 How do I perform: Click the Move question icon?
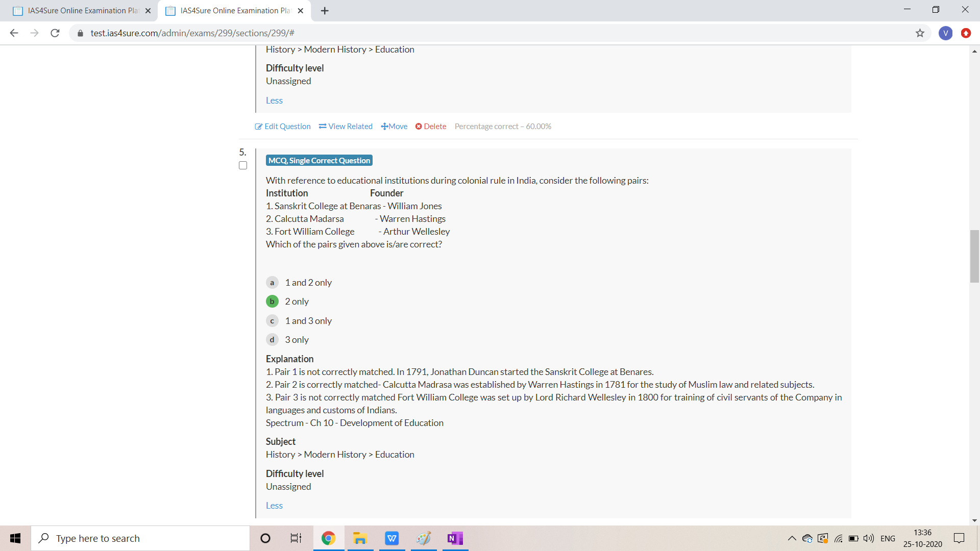(384, 127)
